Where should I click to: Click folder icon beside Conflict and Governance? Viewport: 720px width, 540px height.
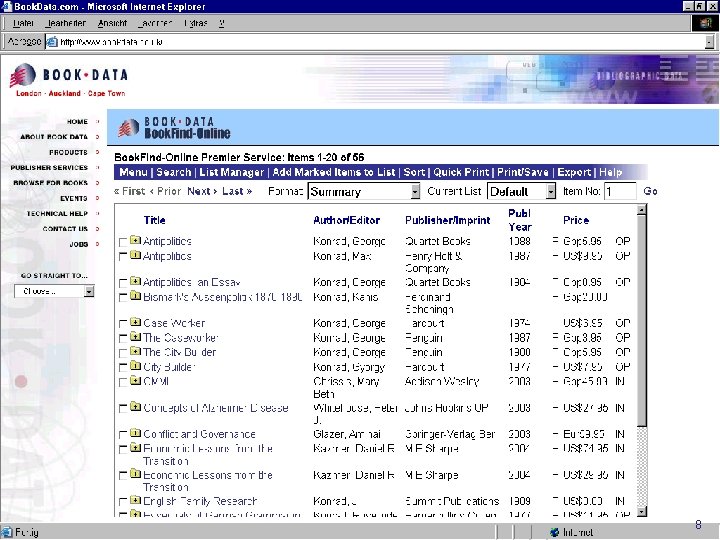[x=135, y=433]
